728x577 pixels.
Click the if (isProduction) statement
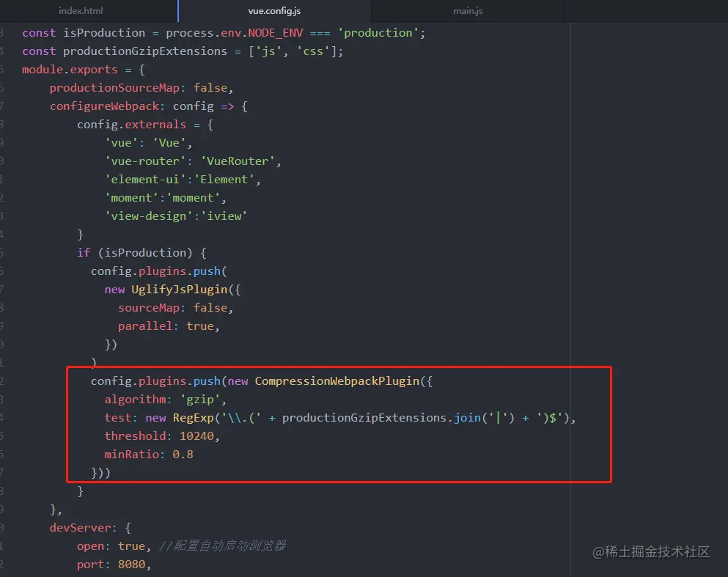(141, 253)
